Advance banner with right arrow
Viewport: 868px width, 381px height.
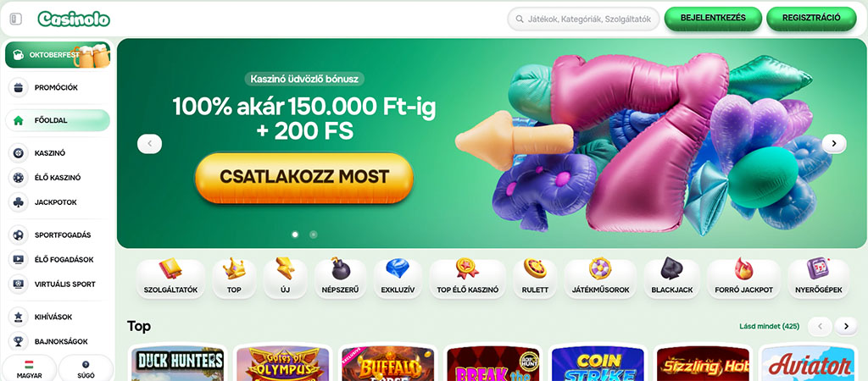coord(834,144)
